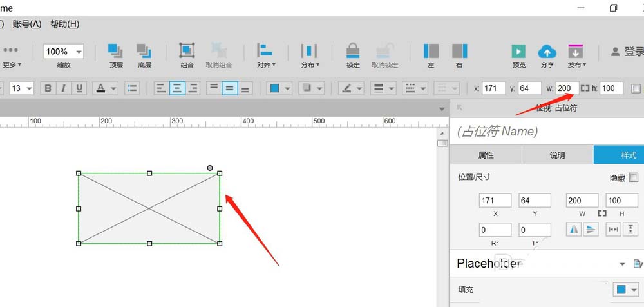Open the 账号(A) account menu
This screenshot has width=644, height=307.
[x=27, y=24]
